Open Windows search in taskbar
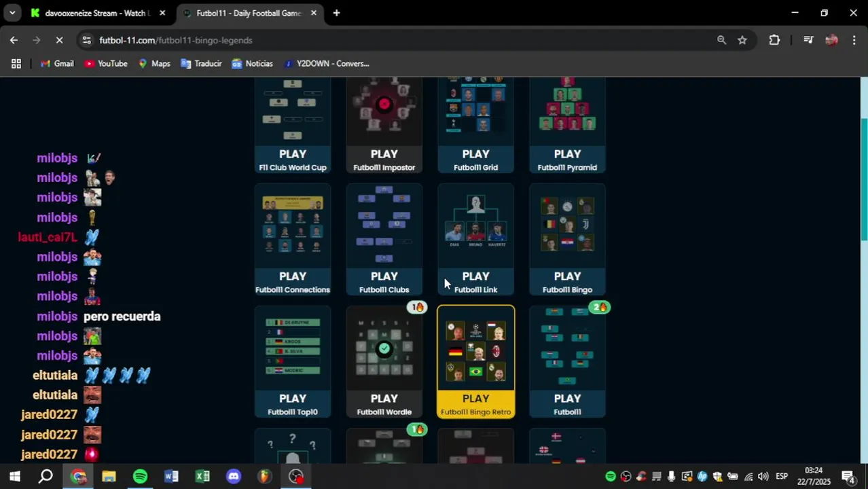The width and height of the screenshot is (868, 489). coord(46,476)
